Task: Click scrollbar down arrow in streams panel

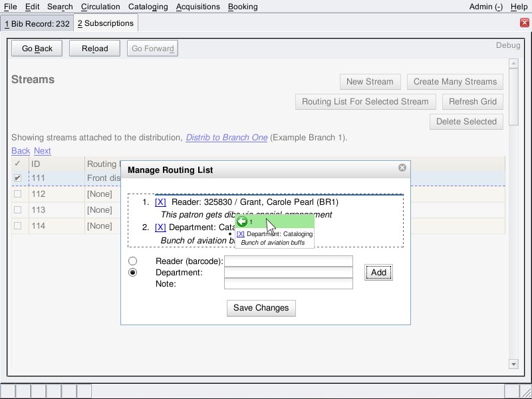Action: point(513,364)
